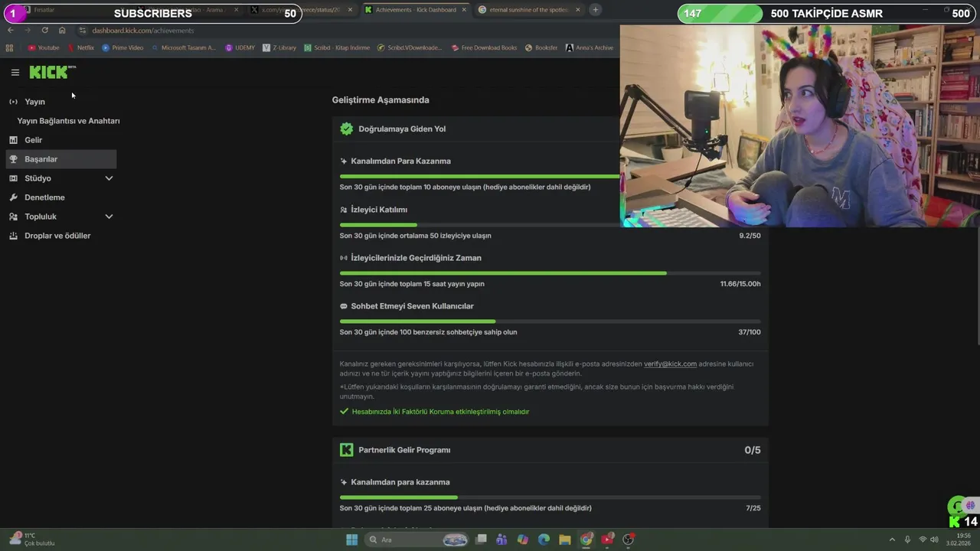980x551 pixels.
Task: Open the Free Download Books bookmark
Action: point(484,47)
